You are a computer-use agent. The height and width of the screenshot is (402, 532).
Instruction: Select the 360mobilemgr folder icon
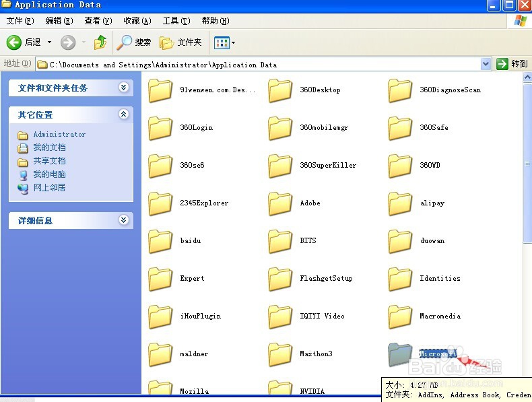[x=280, y=128]
